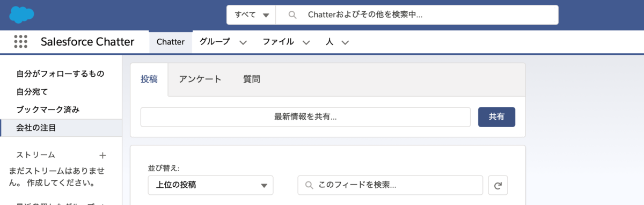Switch to the アンケート publisher tab
The height and width of the screenshot is (205, 644).
[x=200, y=79]
